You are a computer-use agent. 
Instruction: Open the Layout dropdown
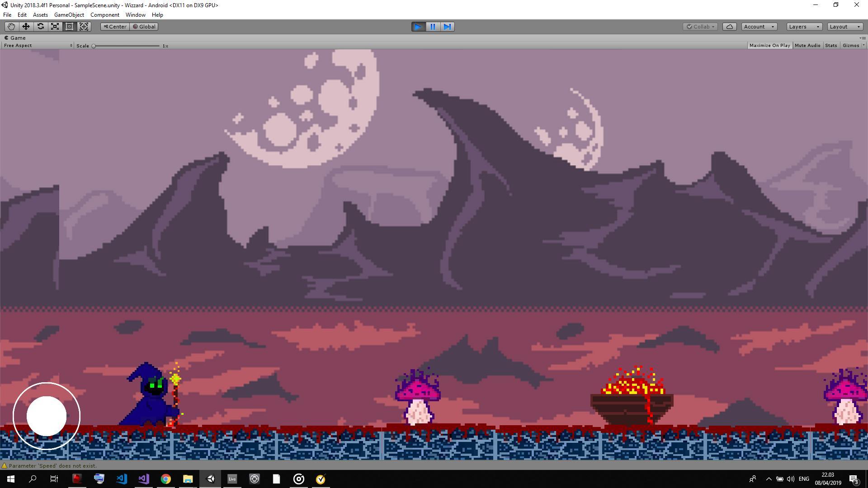844,27
